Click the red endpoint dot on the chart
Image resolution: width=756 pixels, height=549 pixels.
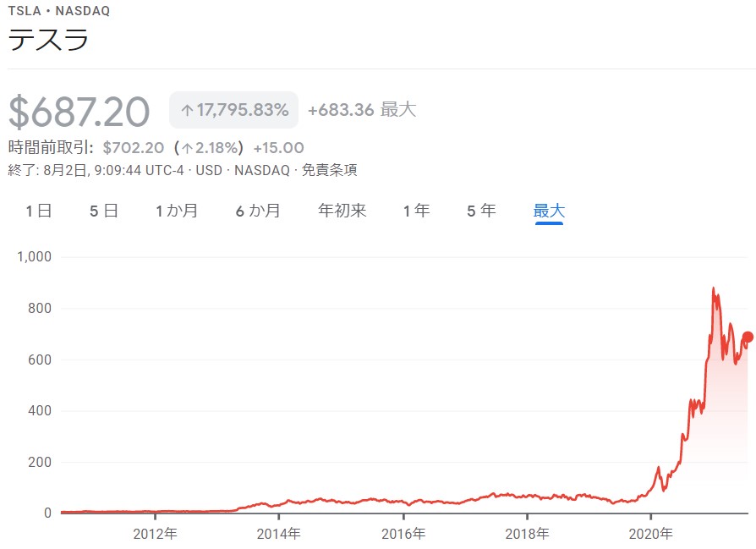click(748, 337)
